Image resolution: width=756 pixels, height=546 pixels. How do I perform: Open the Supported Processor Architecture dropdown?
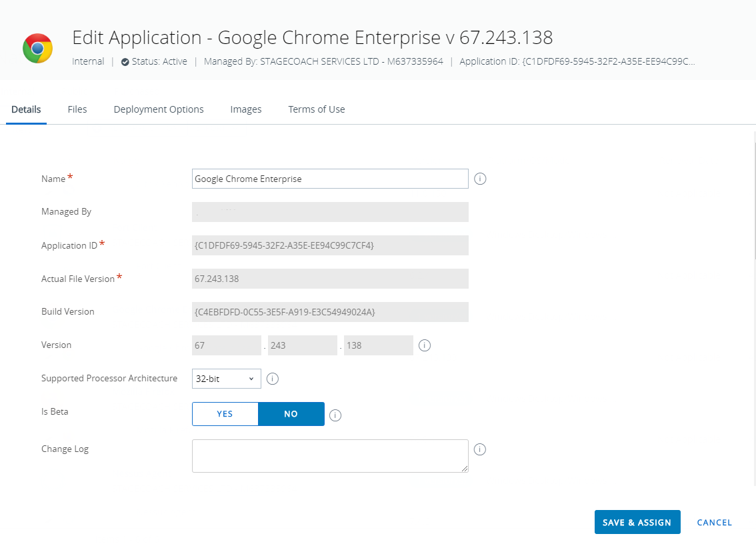click(226, 378)
